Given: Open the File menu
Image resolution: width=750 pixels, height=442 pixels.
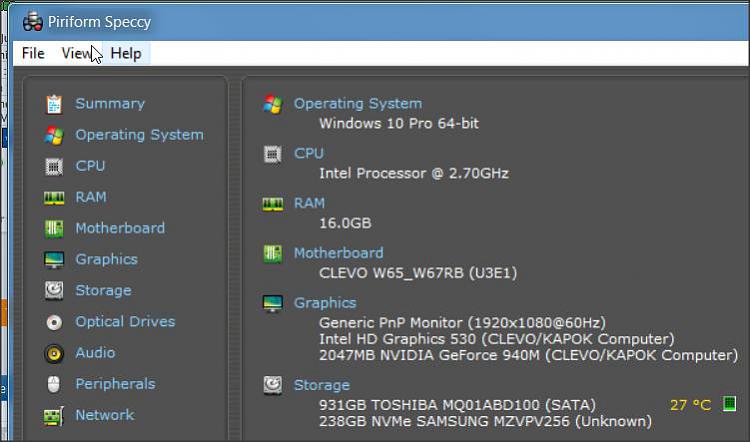Looking at the screenshot, I should [x=33, y=53].
